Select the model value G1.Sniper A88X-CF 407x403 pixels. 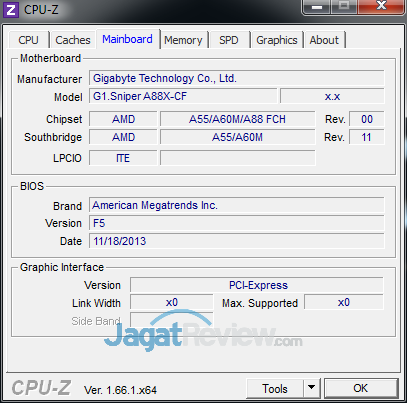(x=183, y=96)
